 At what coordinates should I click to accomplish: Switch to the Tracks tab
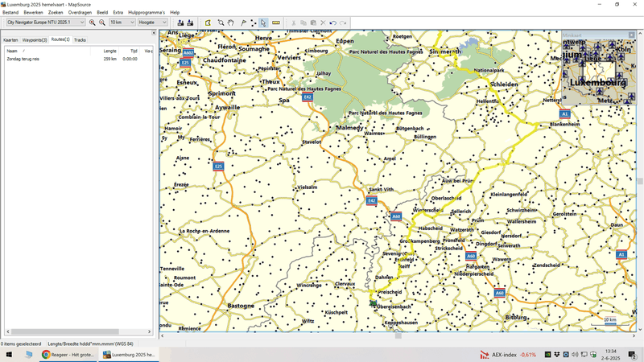pyautogui.click(x=80, y=39)
